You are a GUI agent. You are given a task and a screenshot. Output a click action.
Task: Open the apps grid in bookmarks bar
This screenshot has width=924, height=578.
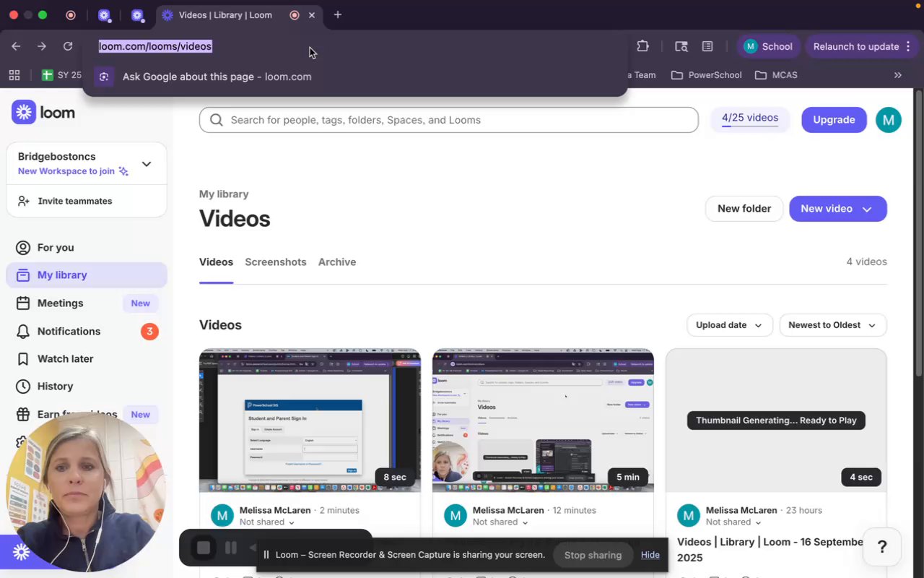[x=14, y=75]
